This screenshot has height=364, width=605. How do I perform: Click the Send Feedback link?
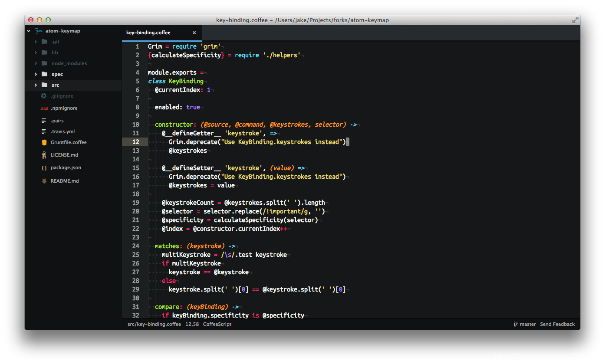point(557,324)
